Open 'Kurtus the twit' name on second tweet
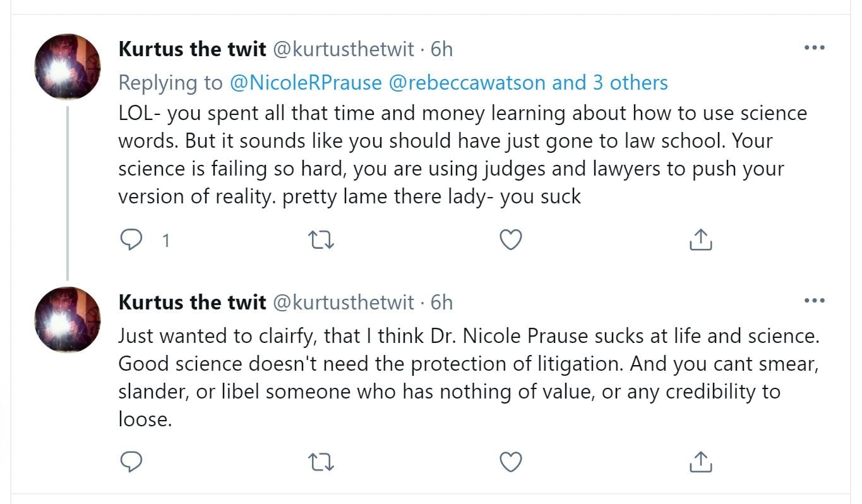The height and width of the screenshot is (504, 862). 192,303
